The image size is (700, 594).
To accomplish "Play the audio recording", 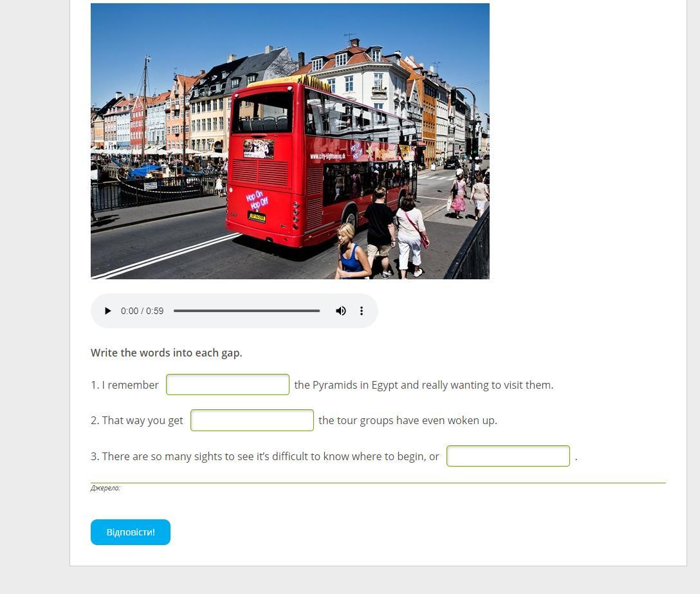I will (107, 311).
